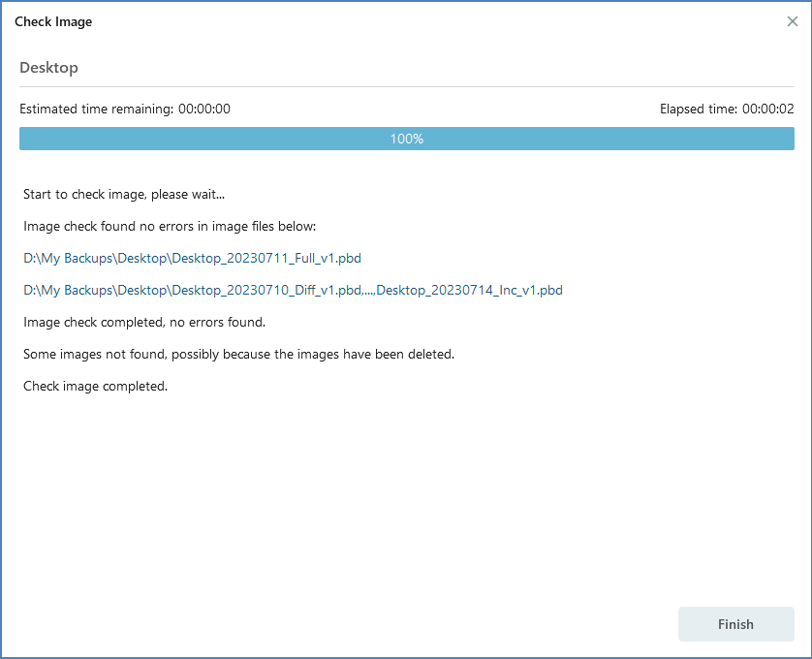This screenshot has height=659, width=812.
Task: Select the final 'Check image completed.' line
Action: [x=95, y=386]
